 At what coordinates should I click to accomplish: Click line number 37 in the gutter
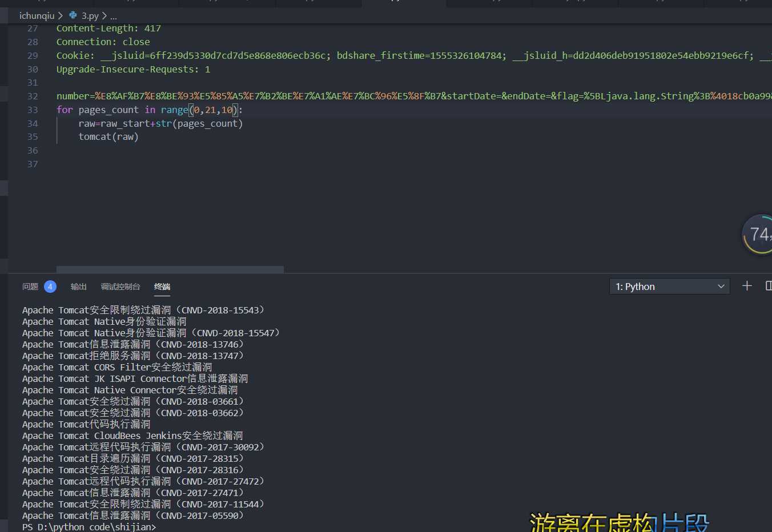(33, 164)
